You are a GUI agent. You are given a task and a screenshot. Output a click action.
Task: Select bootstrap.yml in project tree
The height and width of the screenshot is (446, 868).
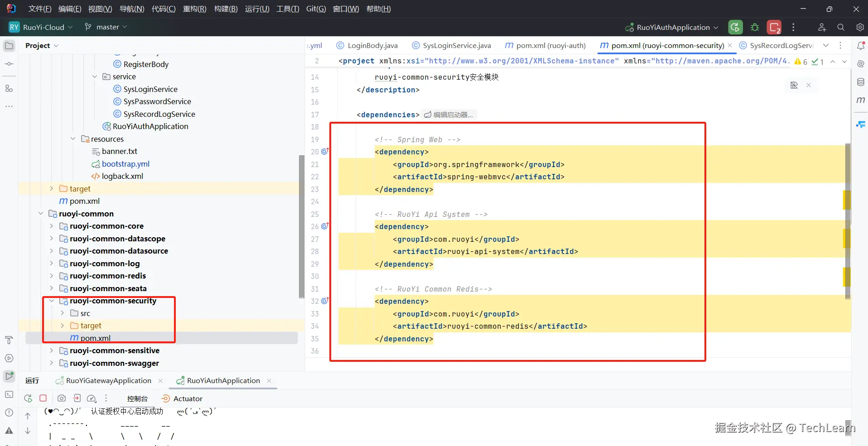click(125, 164)
